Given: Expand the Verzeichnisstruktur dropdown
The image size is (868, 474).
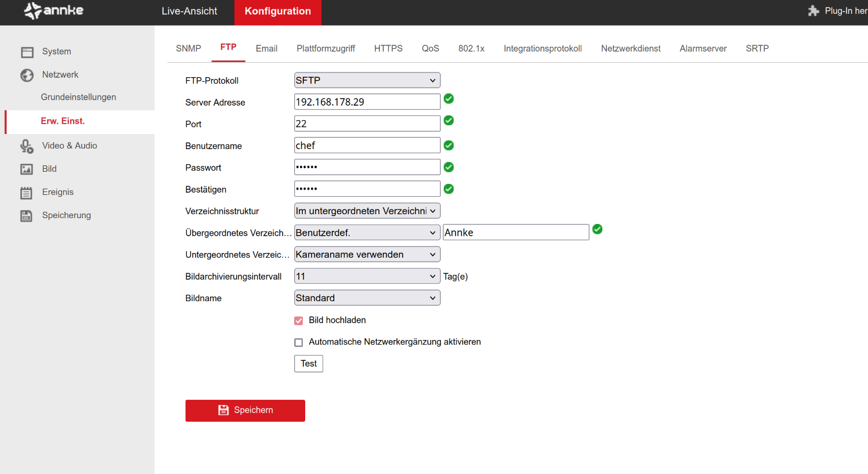Looking at the screenshot, I should pyautogui.click(x=367, y=211).
